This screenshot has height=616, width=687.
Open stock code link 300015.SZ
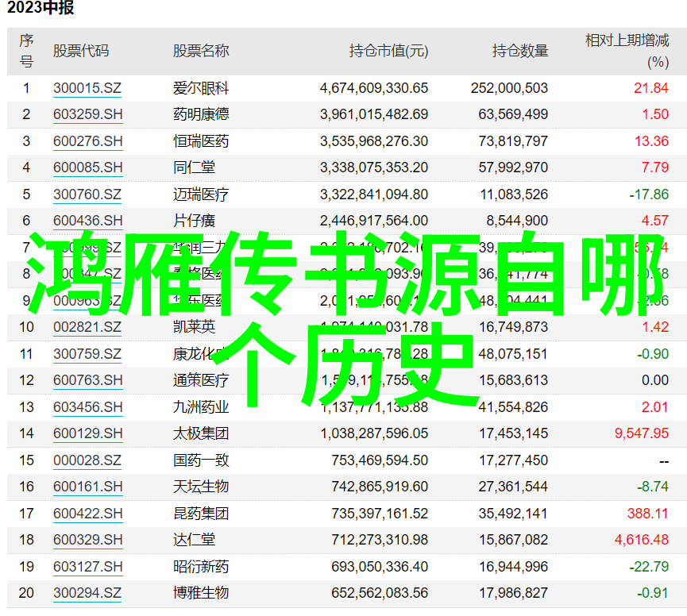coord(87,88)
